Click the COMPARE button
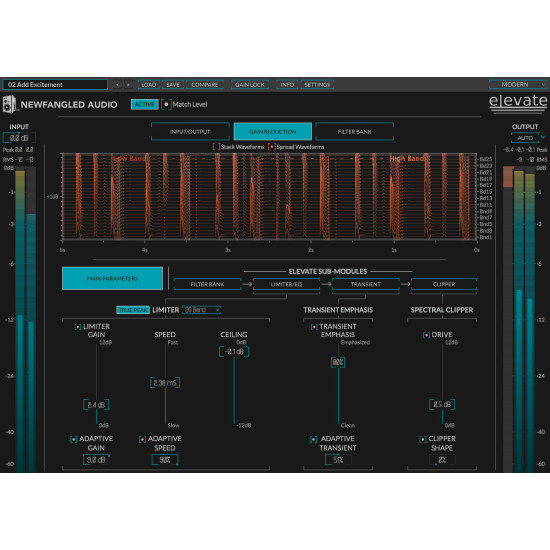This screenshot has width=550, height=550. 204,85
